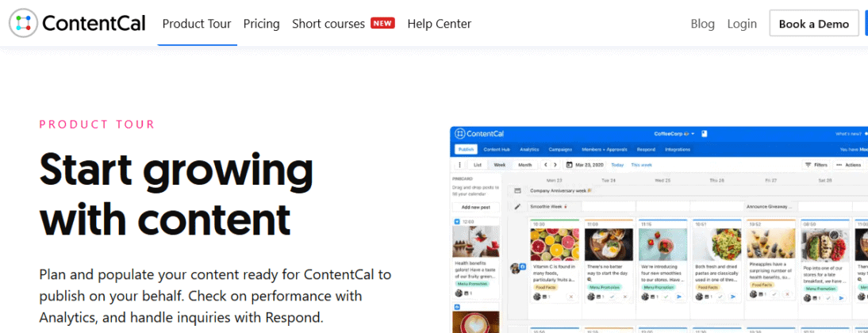Open the Members + Approvals tab
The image size is (868, 333).
click(605, 149)
